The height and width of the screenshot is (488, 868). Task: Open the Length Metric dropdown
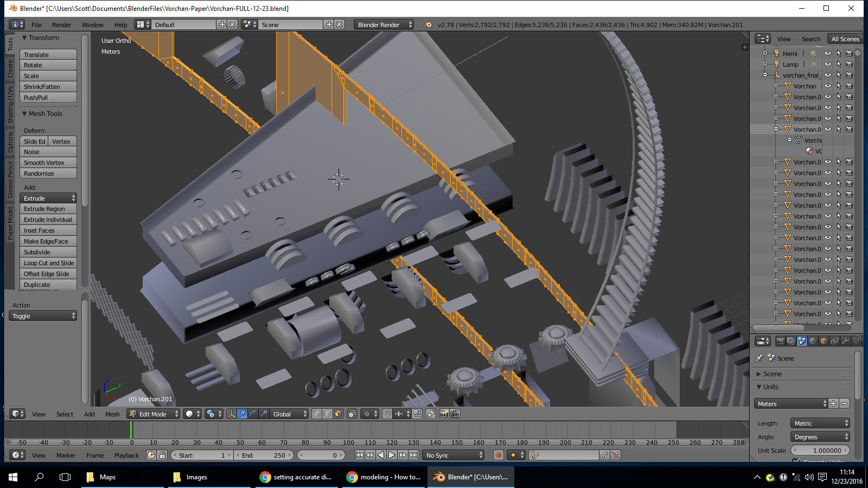[820, 423]
